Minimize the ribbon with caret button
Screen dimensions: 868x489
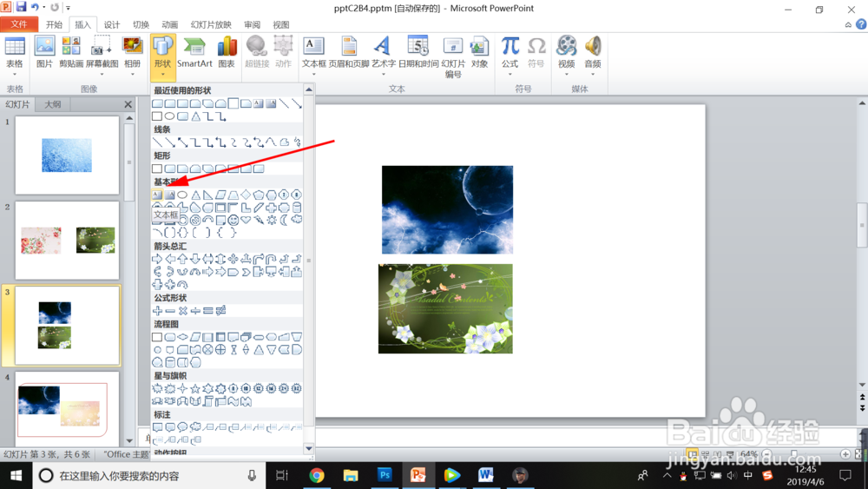[x=848, y=25]
